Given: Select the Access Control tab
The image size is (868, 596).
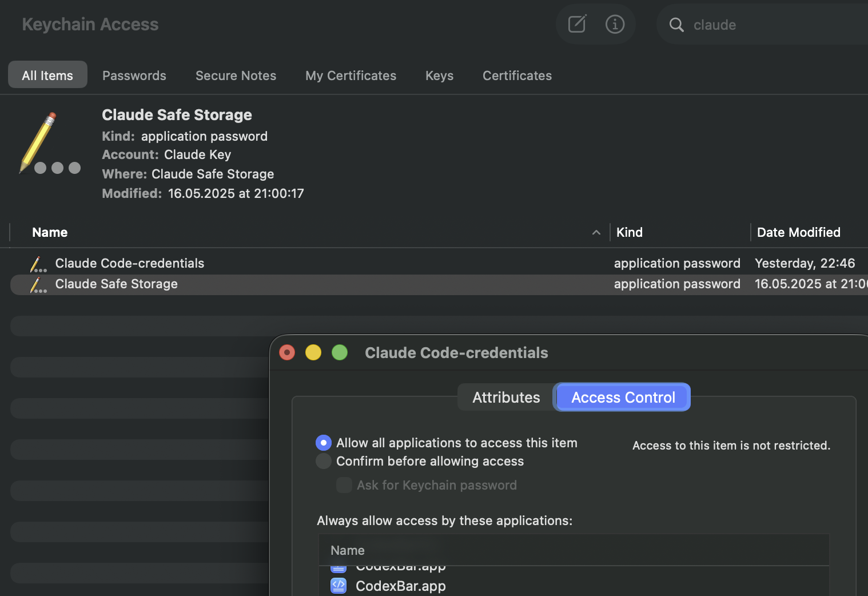Looking at the screenshot, I should [623, 397].
